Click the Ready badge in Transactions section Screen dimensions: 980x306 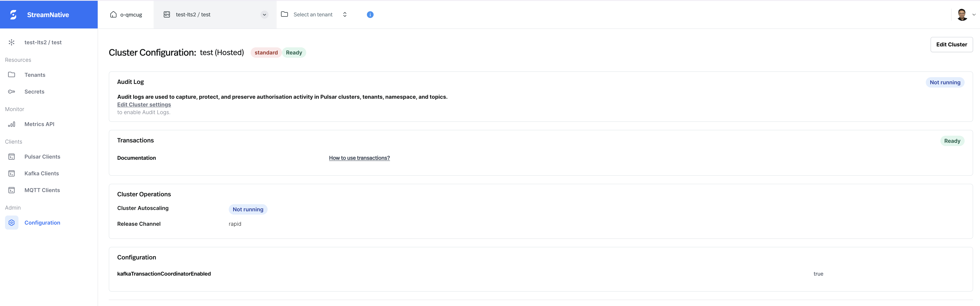[952, 141]
